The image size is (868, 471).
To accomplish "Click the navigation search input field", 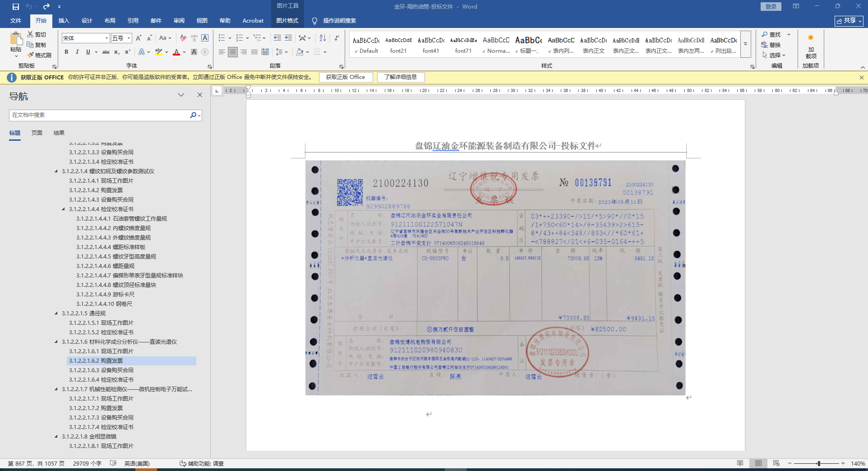I will click(99, 115).
